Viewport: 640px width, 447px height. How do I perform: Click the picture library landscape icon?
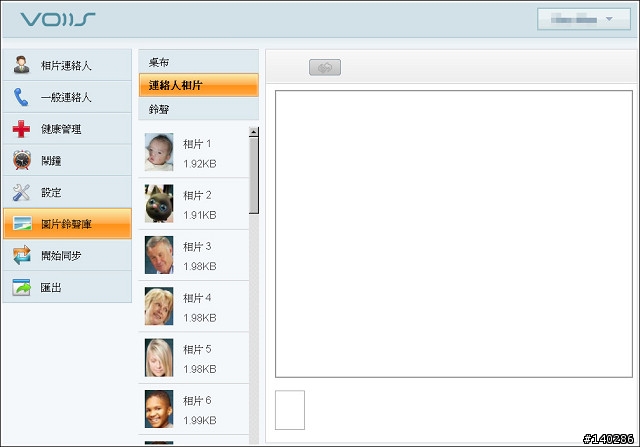22,224
